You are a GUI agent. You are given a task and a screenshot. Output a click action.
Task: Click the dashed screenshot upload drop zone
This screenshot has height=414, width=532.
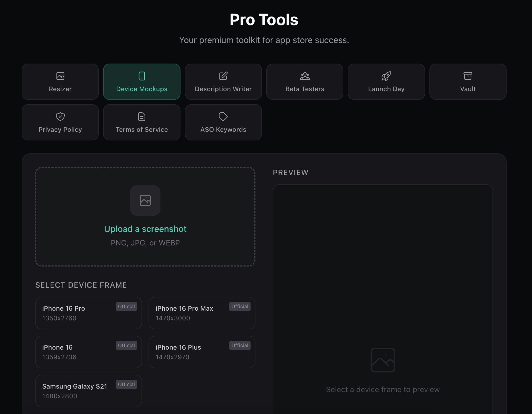click(x=145, y=216)
